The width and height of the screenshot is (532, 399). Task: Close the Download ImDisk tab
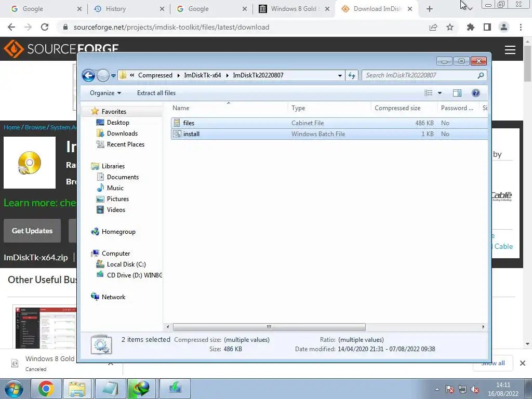[410, 9]
